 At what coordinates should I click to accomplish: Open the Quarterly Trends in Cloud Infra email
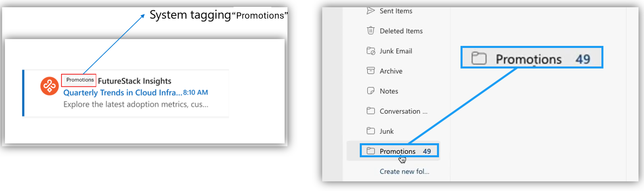pyautogui.click(x=123, y=93)
